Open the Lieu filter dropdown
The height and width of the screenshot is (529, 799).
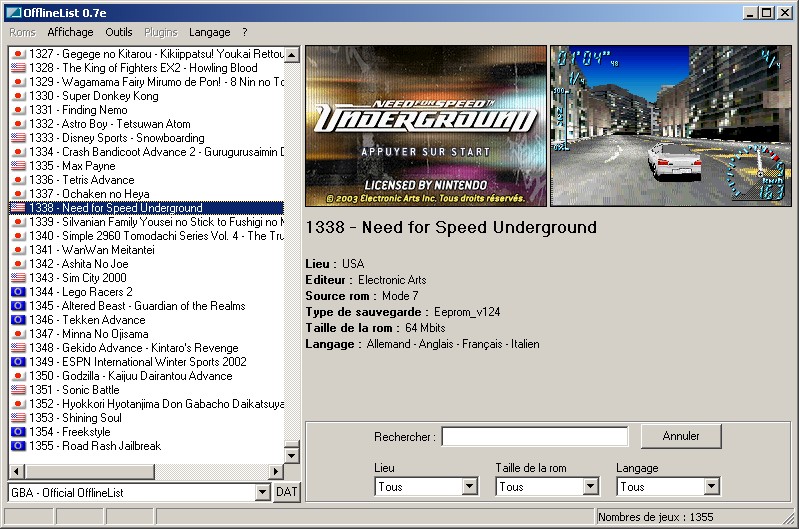pos(470,487)
